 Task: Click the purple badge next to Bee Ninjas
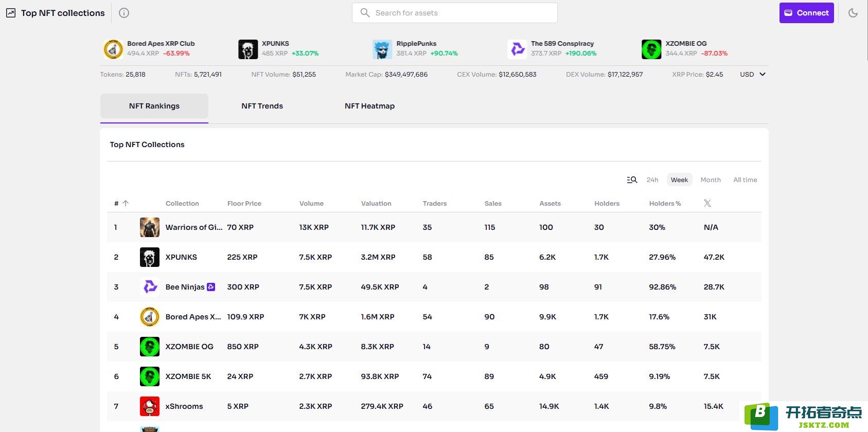211,287
